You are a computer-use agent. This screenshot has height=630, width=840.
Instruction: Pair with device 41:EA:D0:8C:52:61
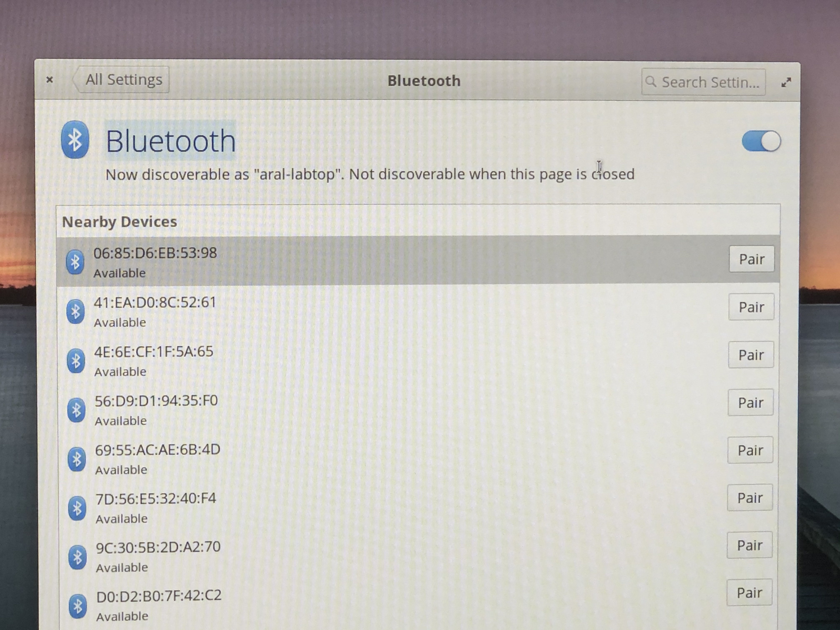click(751, 307)
